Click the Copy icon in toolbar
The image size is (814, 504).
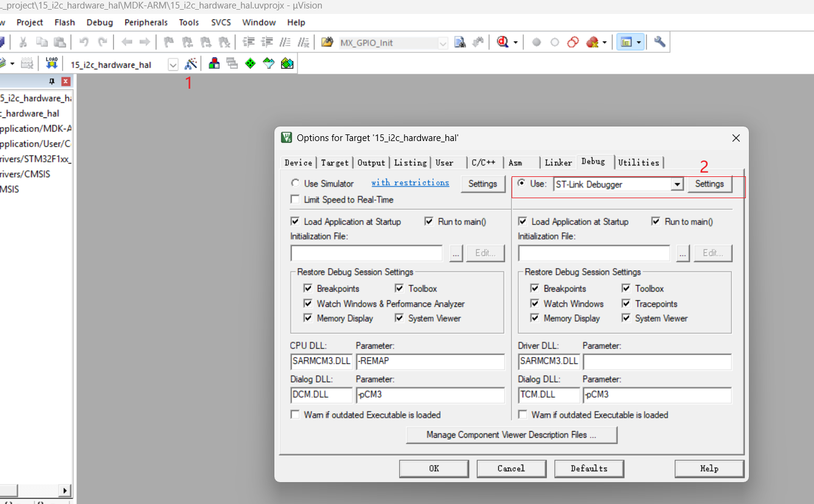tap(41, 43)
